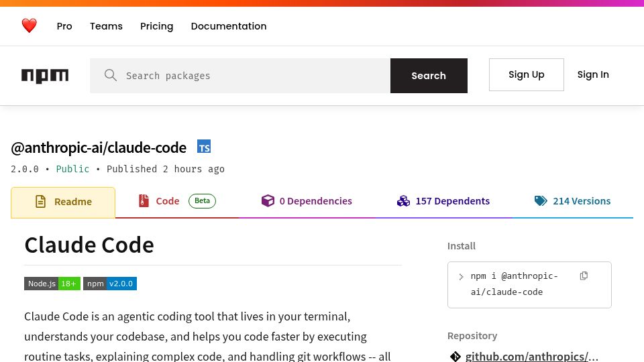Click the magnifying glass search icon

111,75
